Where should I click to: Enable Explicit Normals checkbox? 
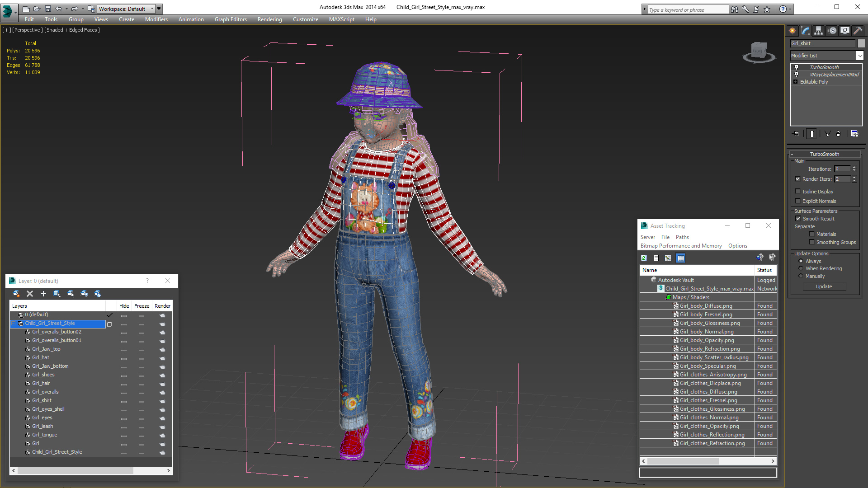click(x=798, y=201)
